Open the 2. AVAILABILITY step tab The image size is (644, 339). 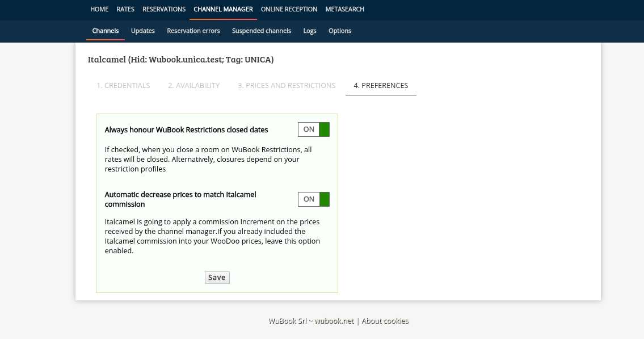(193, 85)
